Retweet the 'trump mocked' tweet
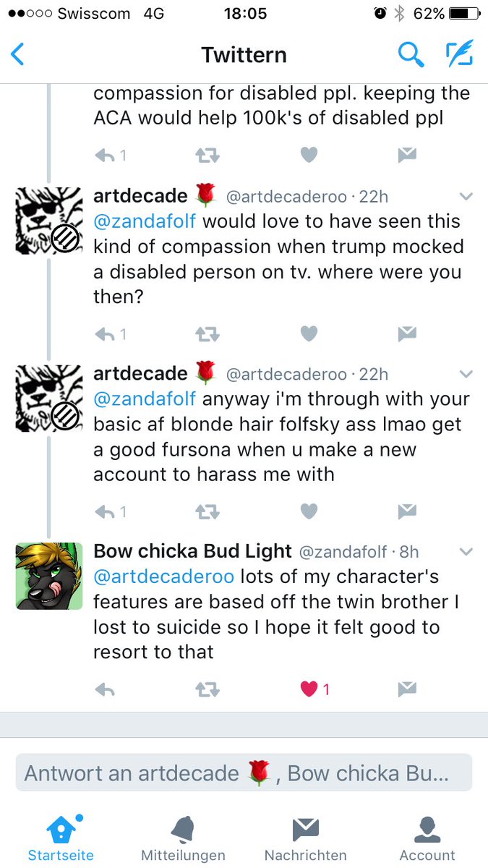Viewport: 488px width, 868px height. pos(207,333)
